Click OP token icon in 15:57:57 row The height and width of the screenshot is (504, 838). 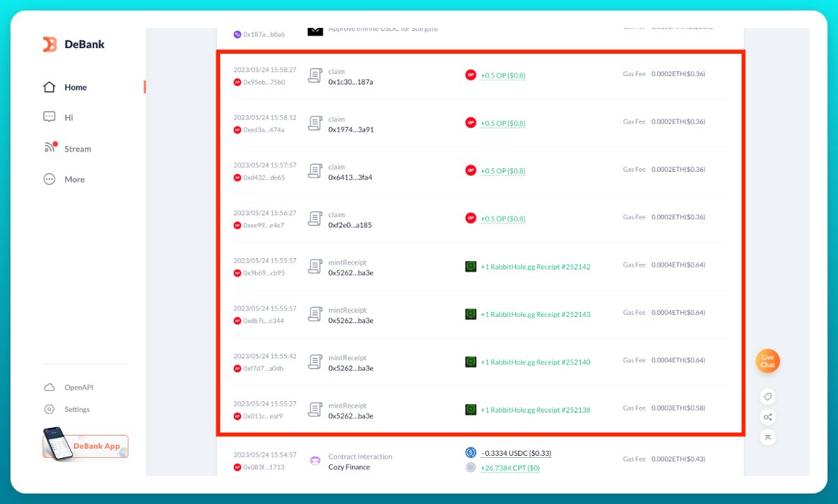[x=471, y=170]
